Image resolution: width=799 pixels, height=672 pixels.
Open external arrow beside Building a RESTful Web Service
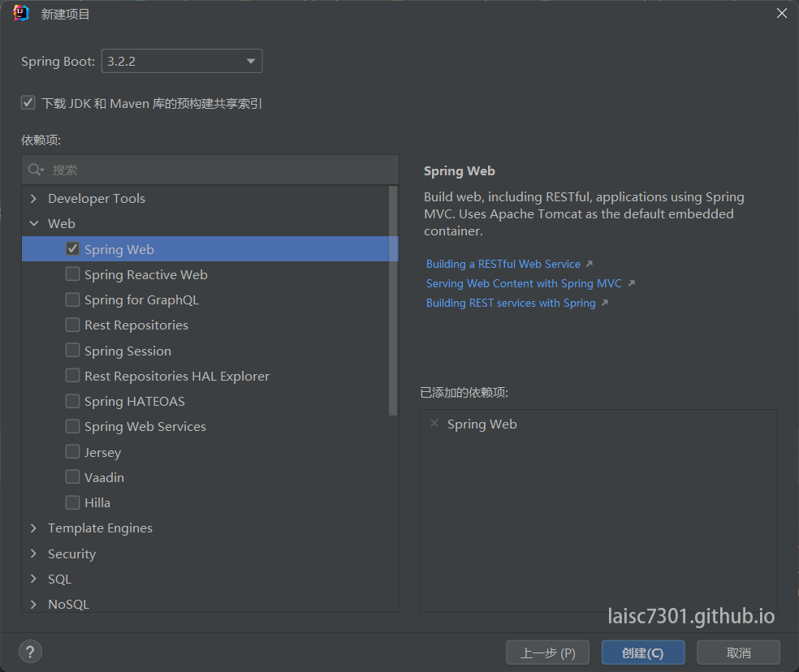click(590, 264)
